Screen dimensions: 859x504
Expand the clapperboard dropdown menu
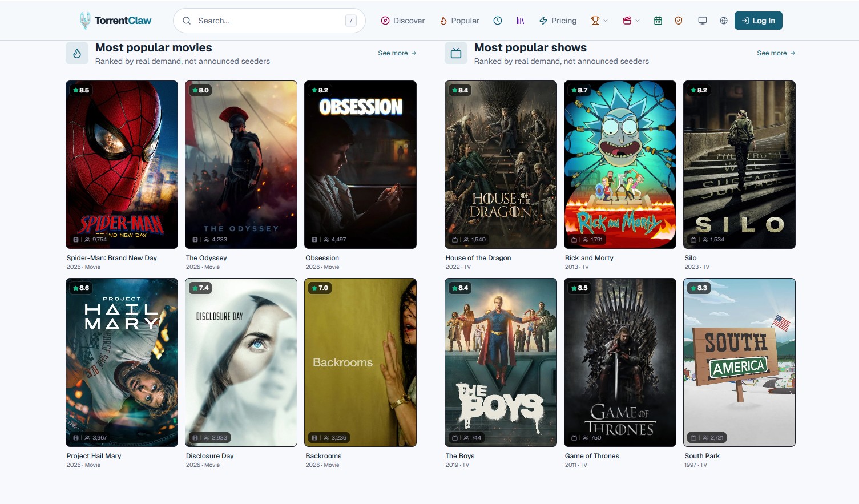click(631, 21)
